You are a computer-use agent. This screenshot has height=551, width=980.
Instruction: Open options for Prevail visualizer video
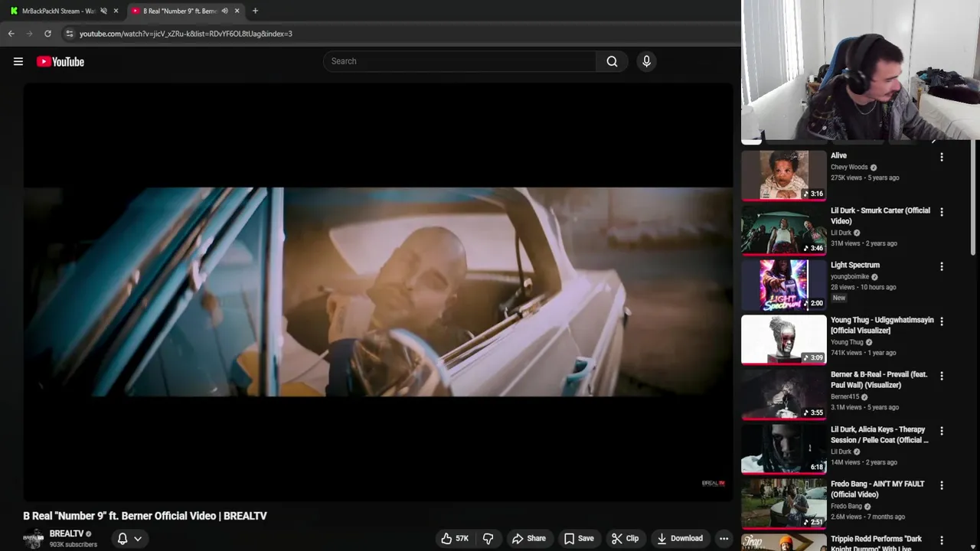tap(942, 376)
